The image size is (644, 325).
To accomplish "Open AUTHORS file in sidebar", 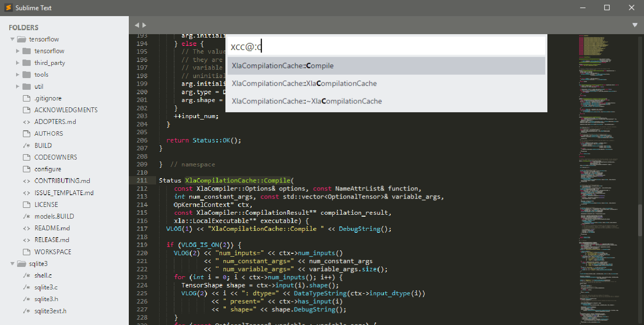I will [x=49, y=134].
